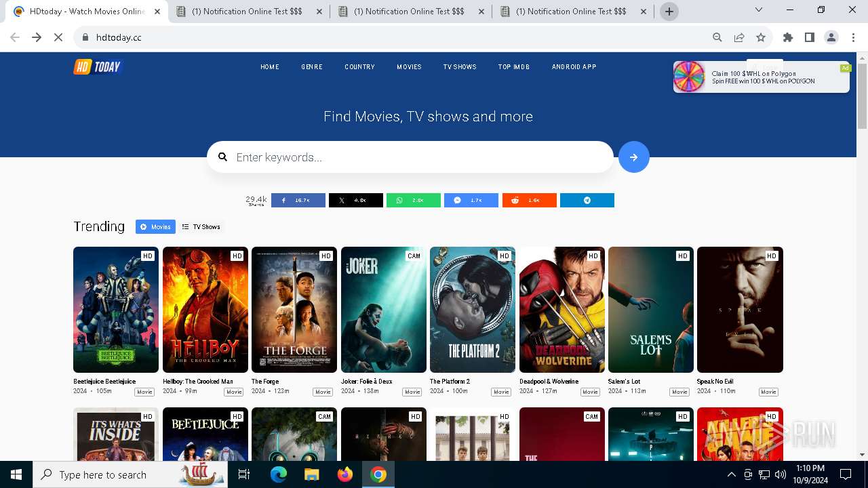The image size is (868, 488).
Task: Open Hellboy: The Crooked Man poster
Action: point(205,310)
